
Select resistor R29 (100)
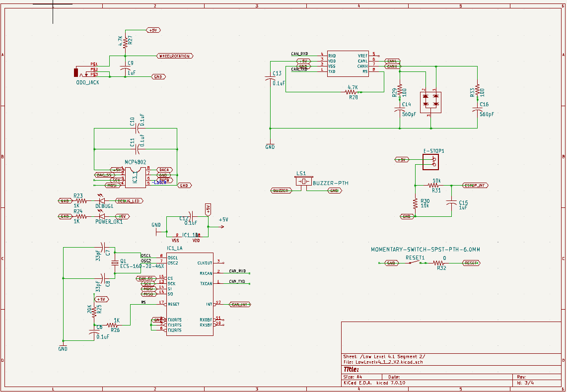click(x=400, y=90)
